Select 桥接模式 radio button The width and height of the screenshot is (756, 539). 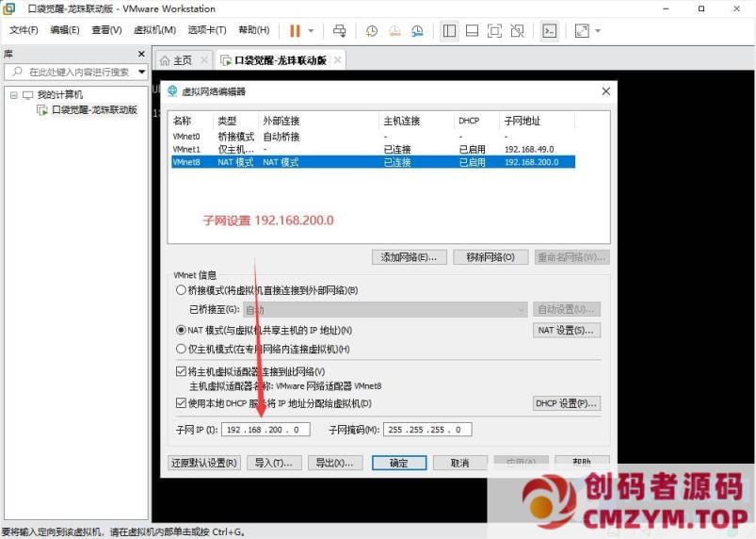pos(181,290)
